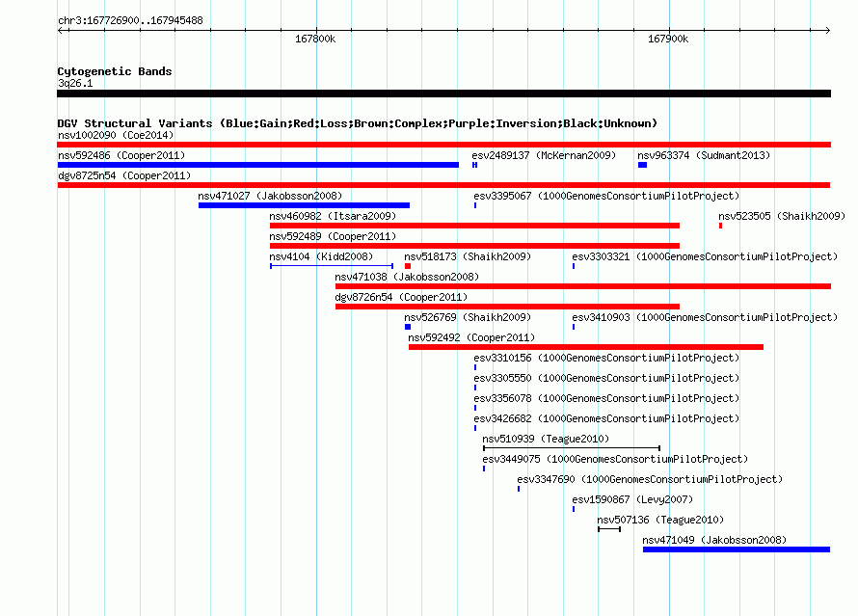The image size is (858, 616).
Task: Click esv3305550 variant label
Action: click(x=606, y=378)
